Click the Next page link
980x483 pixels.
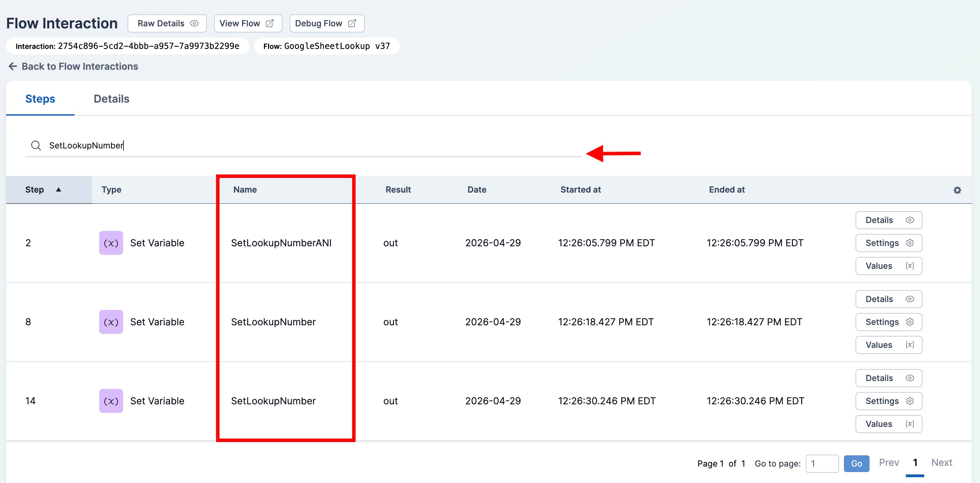click(942, 462)
